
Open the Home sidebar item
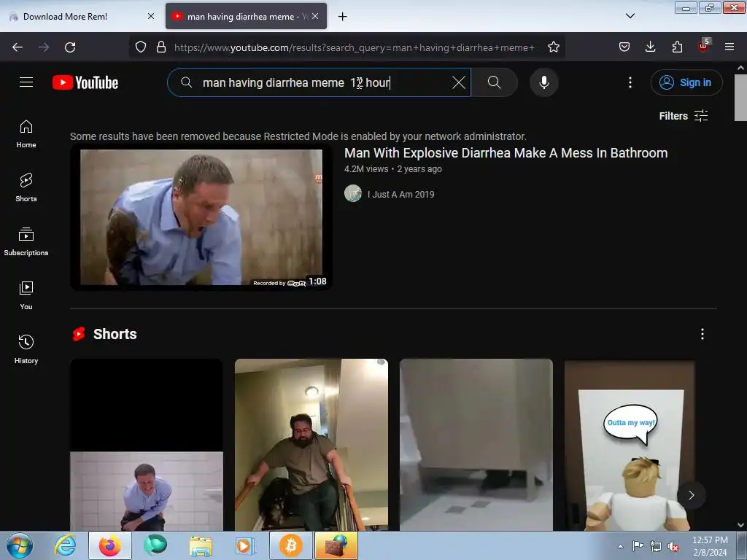[x=26, y=134]
